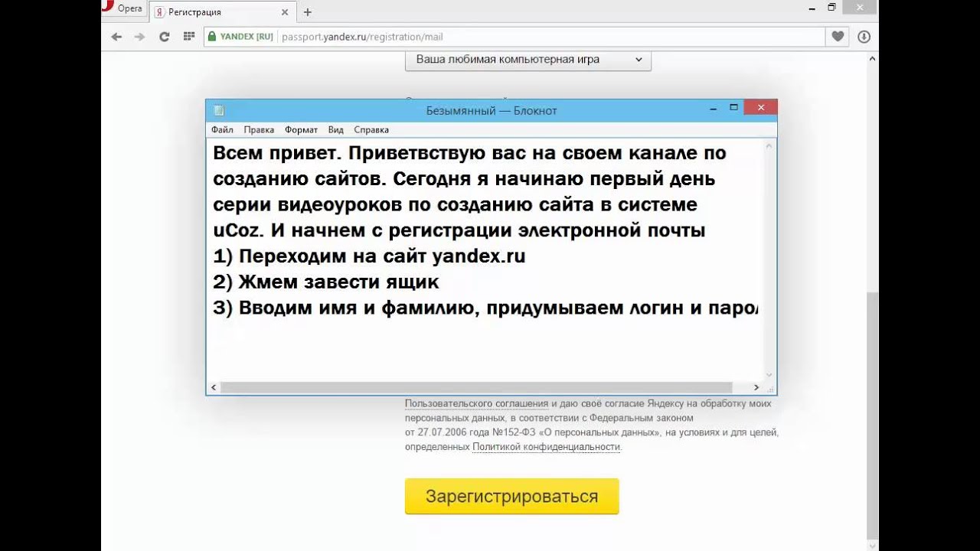The width and height of the screenshot is (980, 551).
Task: Add page to bookmarks with heart icon
Action: pos(838,37)
